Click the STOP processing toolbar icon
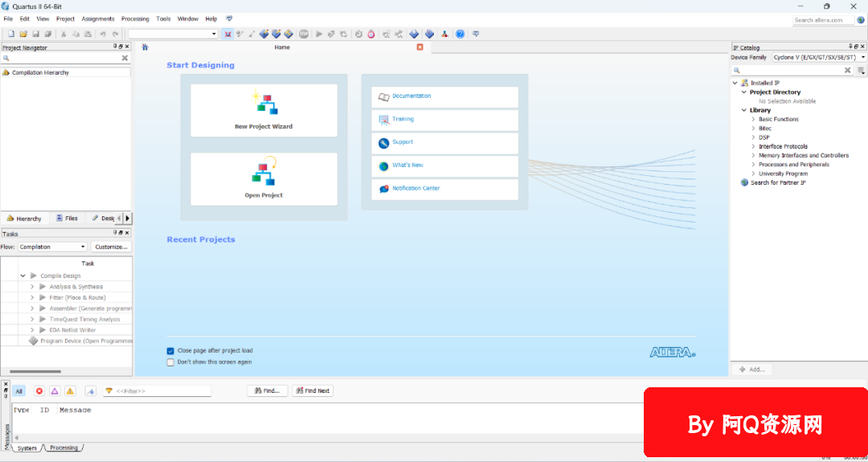Image resolution: width=868 pixels, height=462 pixels. pos(304,34)
